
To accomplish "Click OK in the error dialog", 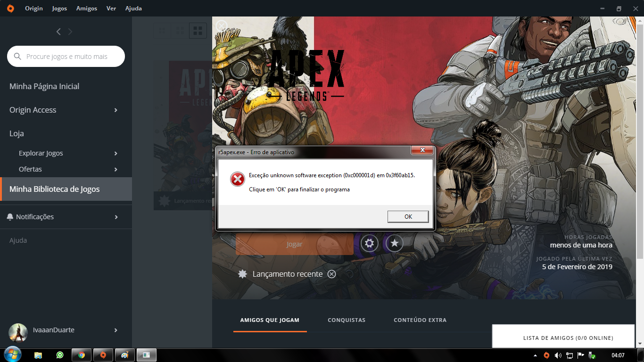I will click(408, 216).
